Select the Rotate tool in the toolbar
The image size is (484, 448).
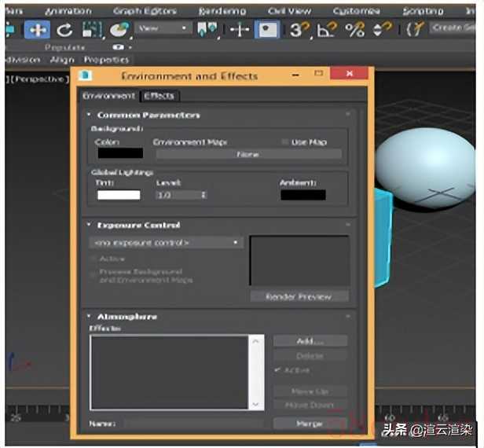(x=64, y=30)
